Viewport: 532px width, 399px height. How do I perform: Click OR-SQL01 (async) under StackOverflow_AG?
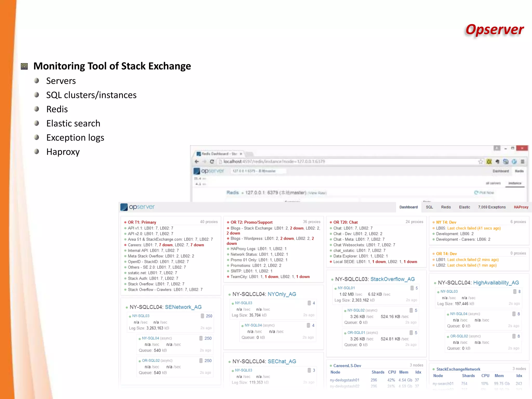point(363,332)
